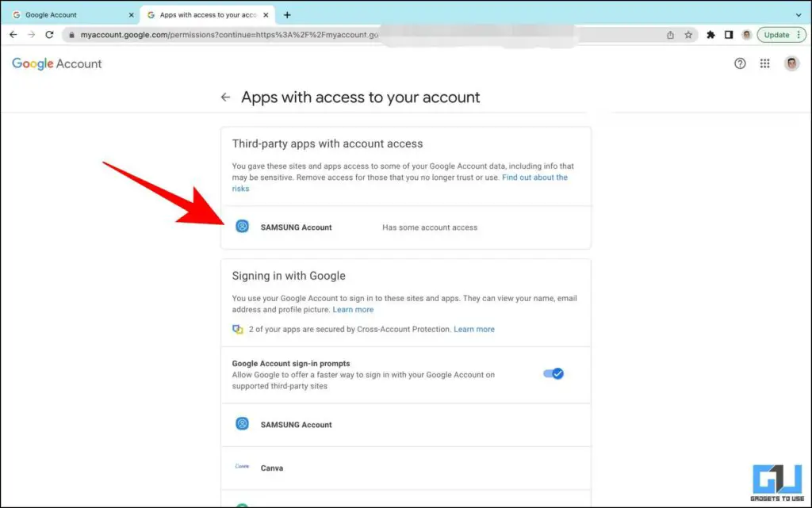The image size is (812, 508).
Task: Open Chrome profile avatar in toolbar
Action: (x=746, y=35)
